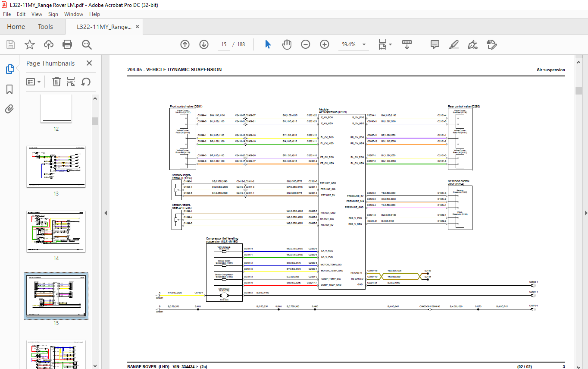Open the File menu

7,14
